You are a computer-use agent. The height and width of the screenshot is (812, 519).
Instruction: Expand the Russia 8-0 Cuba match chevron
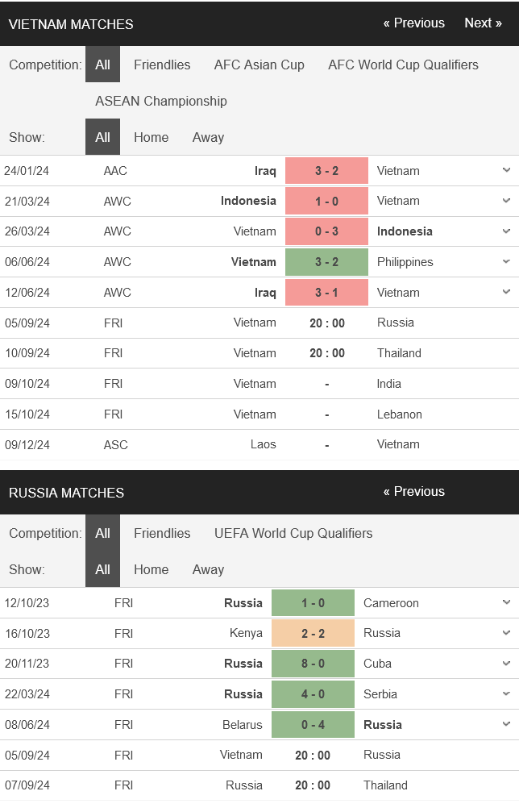pyautogui.click(x=506, y=664)
